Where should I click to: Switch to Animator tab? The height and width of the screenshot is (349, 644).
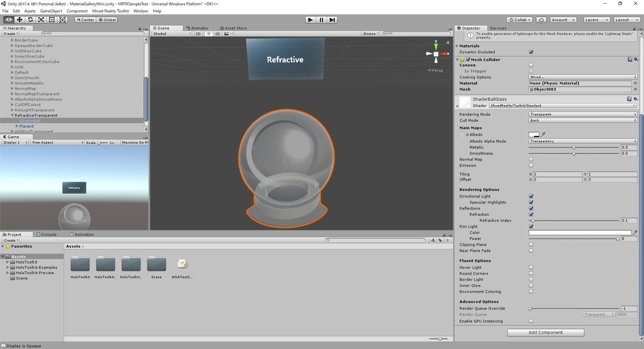(197, 28)
